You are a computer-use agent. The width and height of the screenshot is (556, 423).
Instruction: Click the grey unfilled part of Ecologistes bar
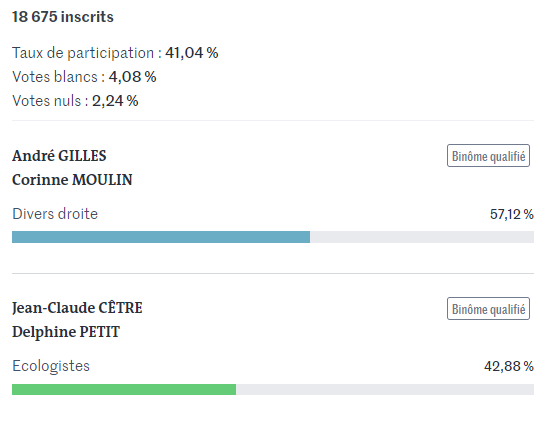coord(385,389)
